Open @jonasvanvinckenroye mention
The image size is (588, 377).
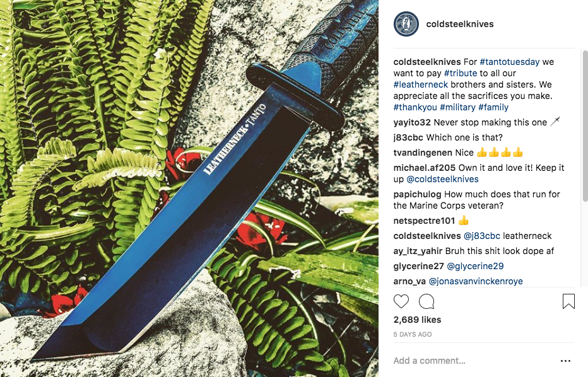(x=476, y=281)
